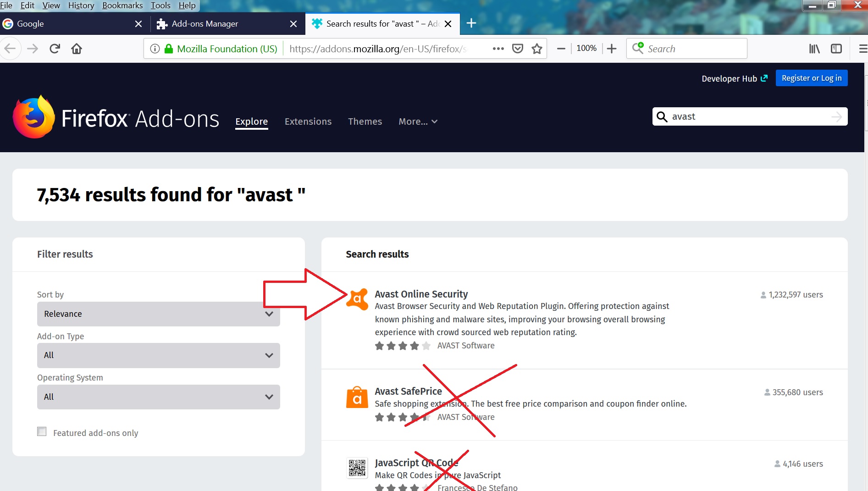The image size is (868, 491).
Task: Open the JavaScript QR Code result
Action: tap(416, 463)
